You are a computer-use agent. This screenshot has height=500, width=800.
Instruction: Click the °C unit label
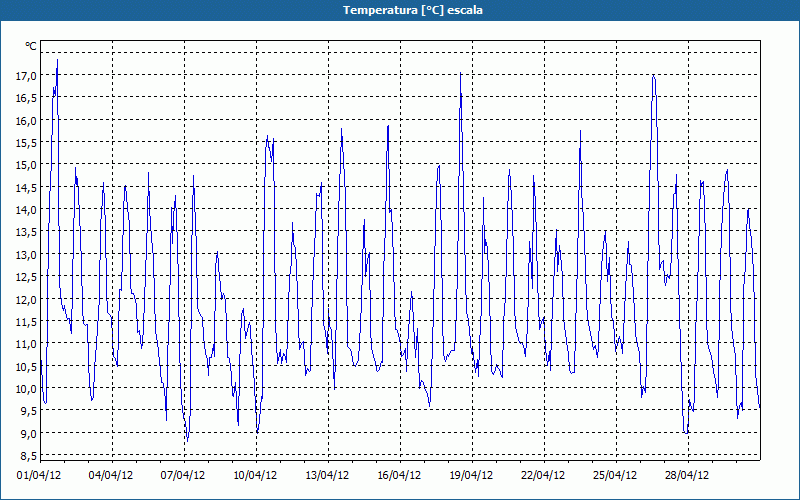31,46
